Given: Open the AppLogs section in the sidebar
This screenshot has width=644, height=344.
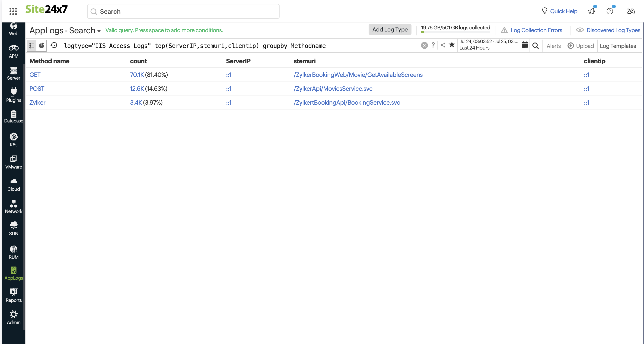Looking at the screenshot, I should (13, 273).
